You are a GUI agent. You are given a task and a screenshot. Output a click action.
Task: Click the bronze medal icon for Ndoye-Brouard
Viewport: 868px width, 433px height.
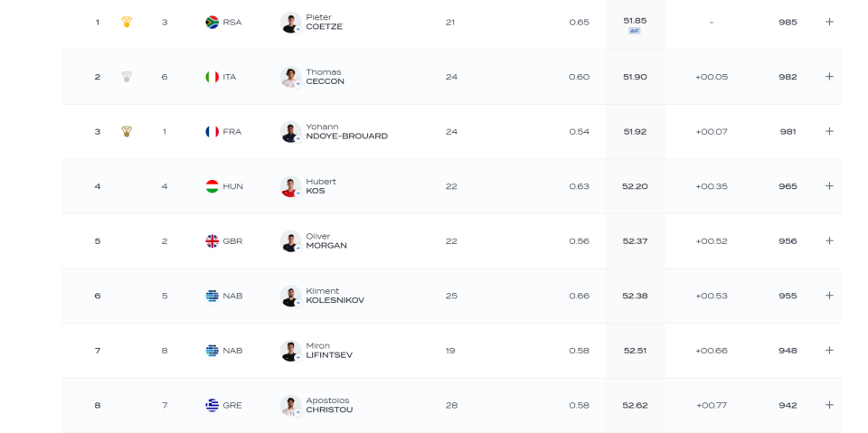point(127,132)
